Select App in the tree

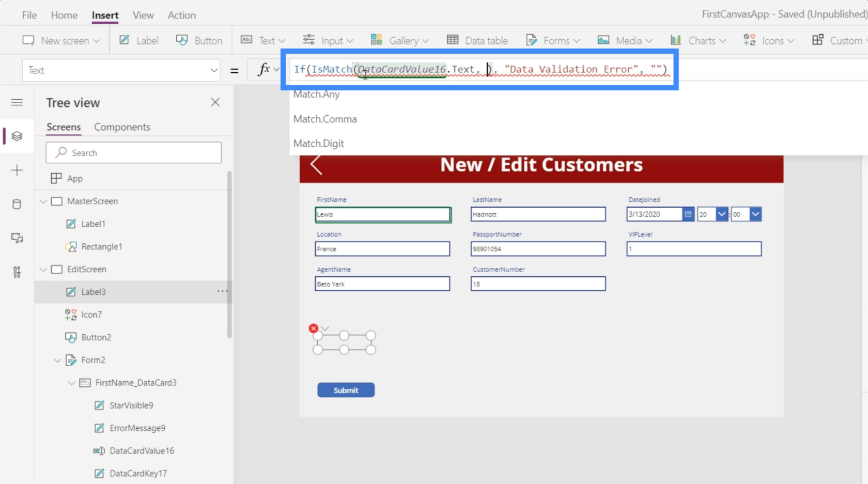click(75, 178)
